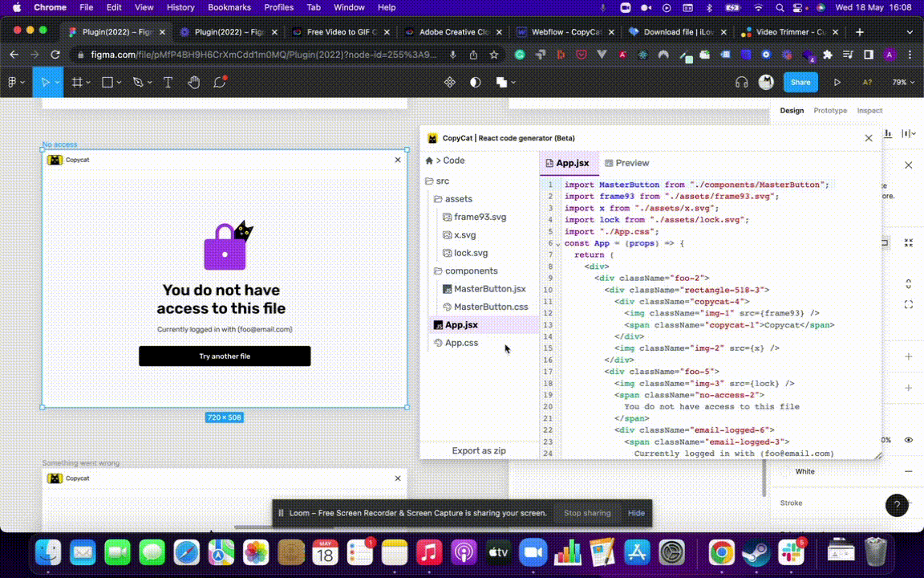Click the blue Share button

(800, 83)
